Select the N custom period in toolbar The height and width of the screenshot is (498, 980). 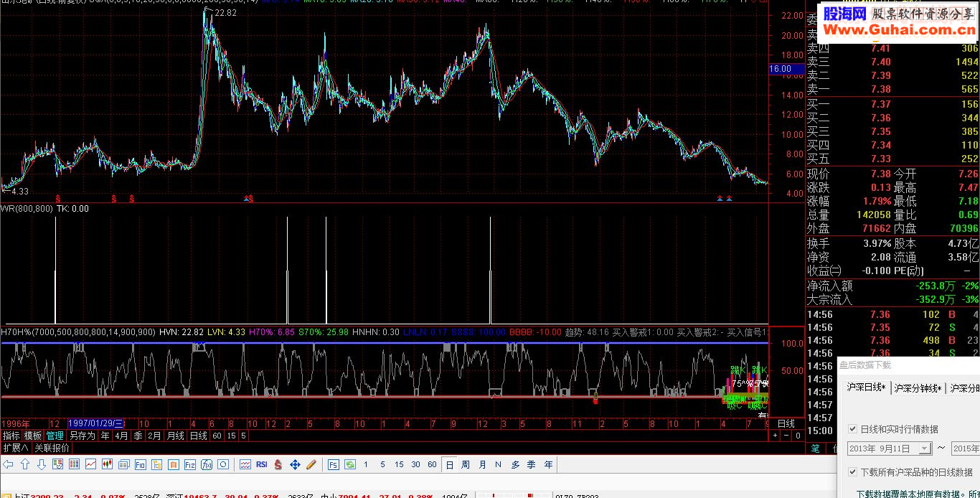point(498,464)
